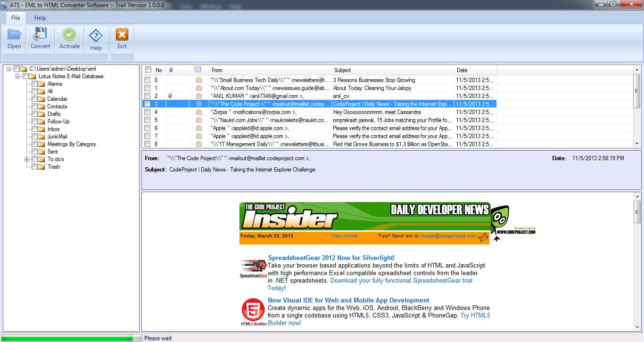Click the Help question mark icon
Screen dimensions: 644x342
pyautogui.click(x=96, y=35)
